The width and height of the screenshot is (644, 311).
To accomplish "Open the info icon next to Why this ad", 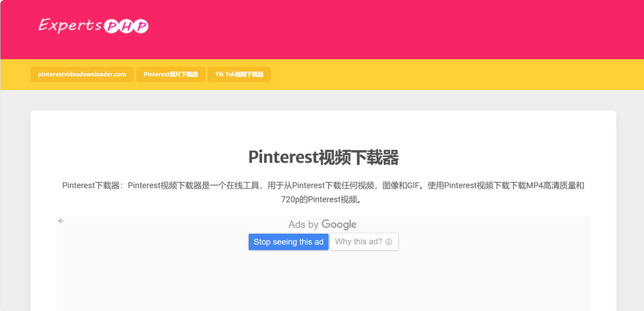I will [389, 242].
